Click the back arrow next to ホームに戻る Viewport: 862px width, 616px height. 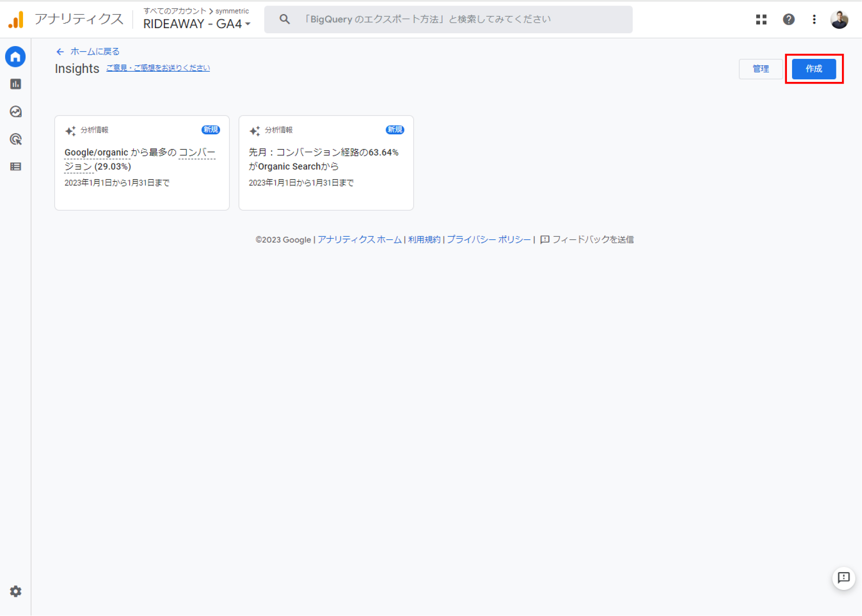pos(60,52)
